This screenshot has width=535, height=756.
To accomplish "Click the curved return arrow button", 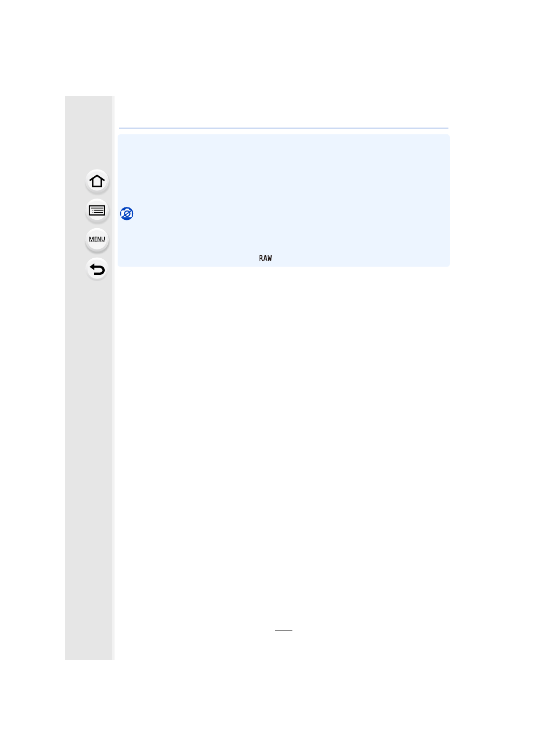I will pyautogui.click(x=97, y=269).
